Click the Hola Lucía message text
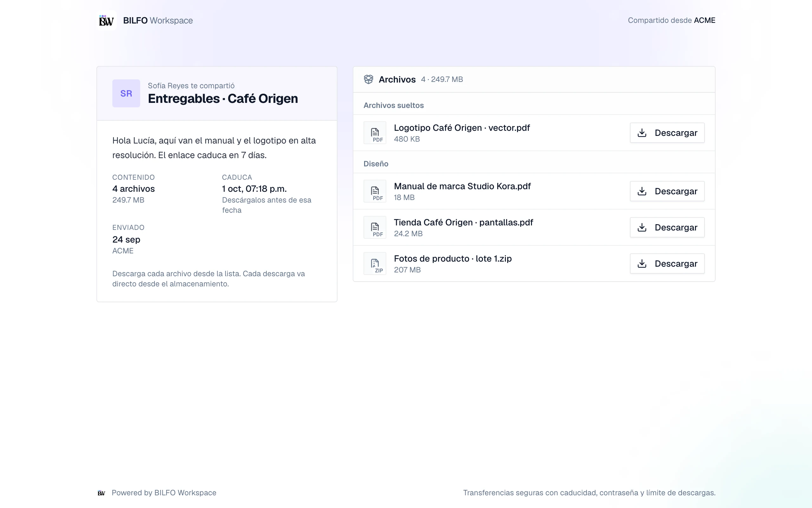Screen dimensions: 812x508 214,148
